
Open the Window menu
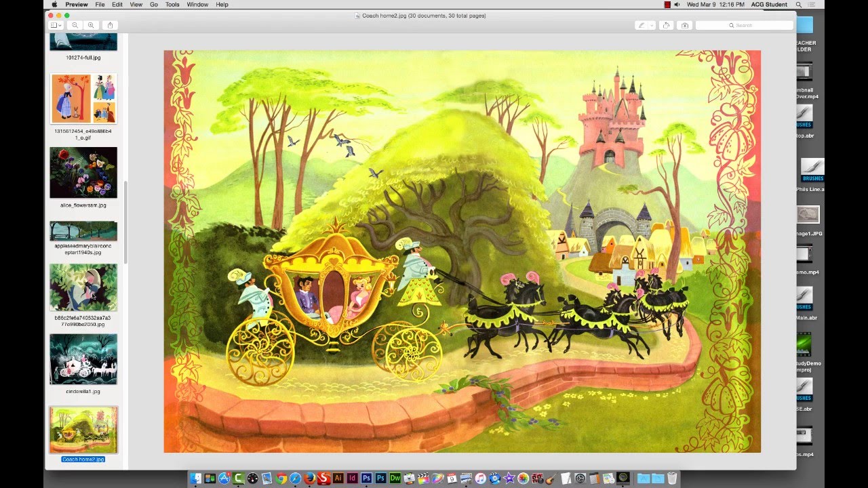pyautogui.click(x=197, y=5)
